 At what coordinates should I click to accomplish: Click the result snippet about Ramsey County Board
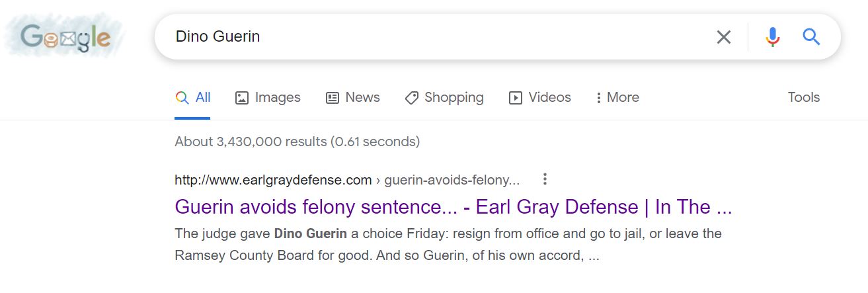[x=448, y=244]
